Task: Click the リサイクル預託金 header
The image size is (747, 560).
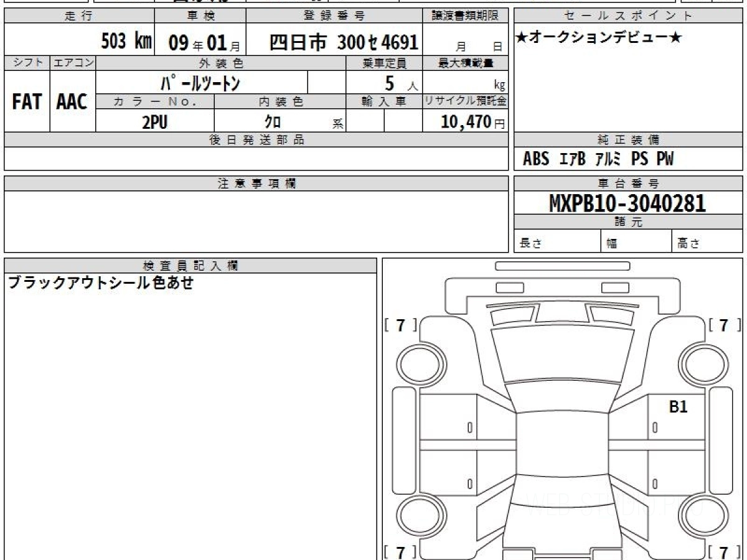Action: [x=466, y=101]
